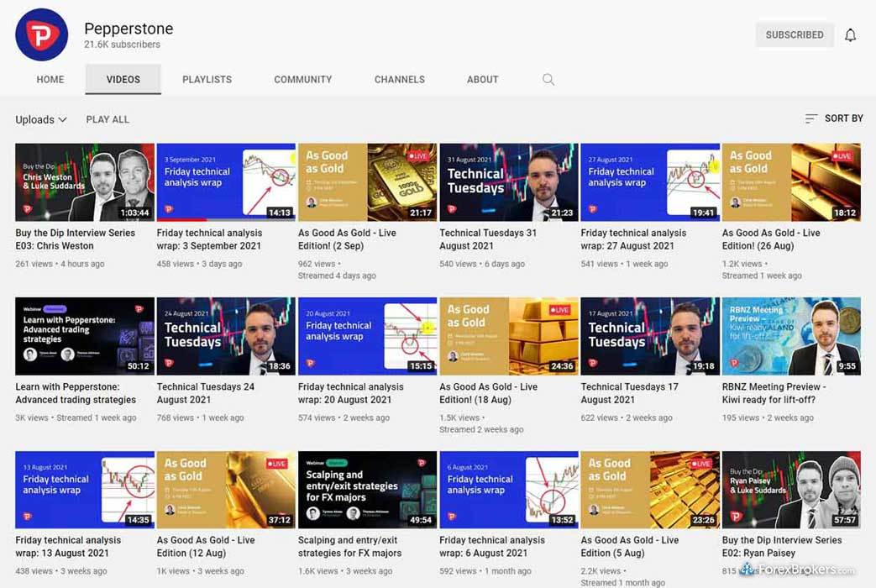This screenshot has width=876, height=588.
Task: Open Friday technical analysis 20 August title
Action: tap(350, 393)
